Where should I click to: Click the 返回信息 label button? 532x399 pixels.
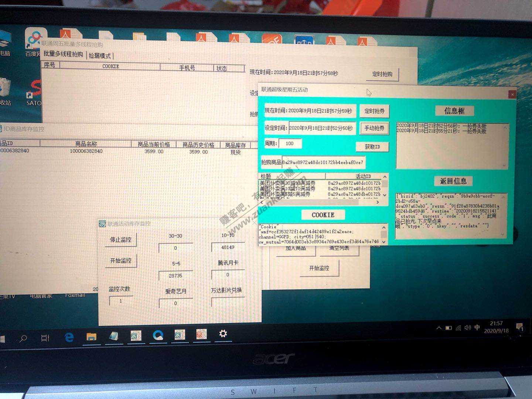[x=453, y=181]
